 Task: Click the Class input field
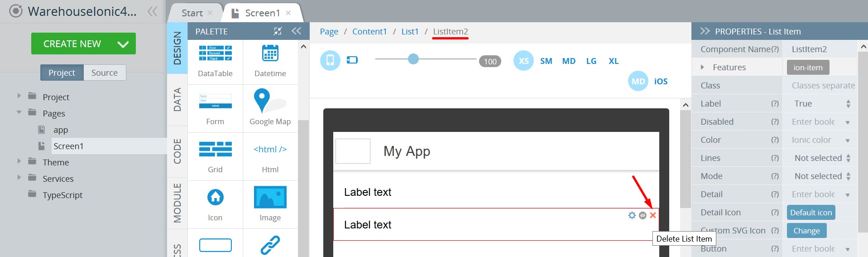pyautogui.click(x=820, y=85)
